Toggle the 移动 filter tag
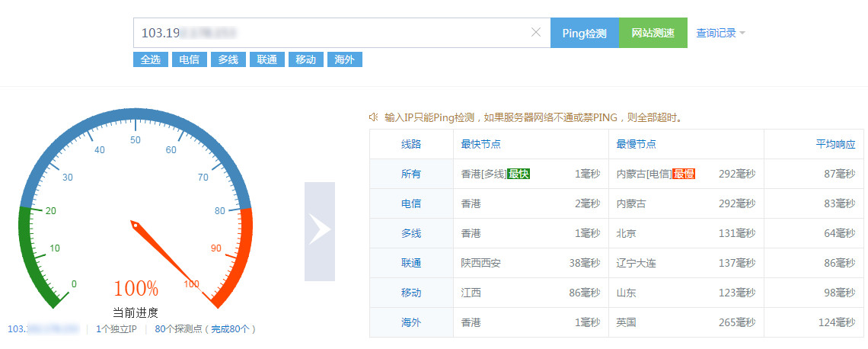 pos(305,59)
